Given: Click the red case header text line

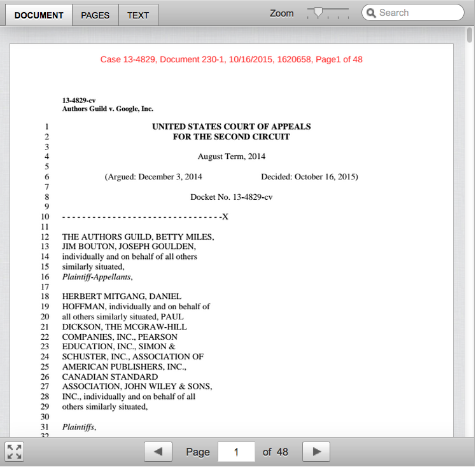Looking at the screenshot, I should (232, 59).
